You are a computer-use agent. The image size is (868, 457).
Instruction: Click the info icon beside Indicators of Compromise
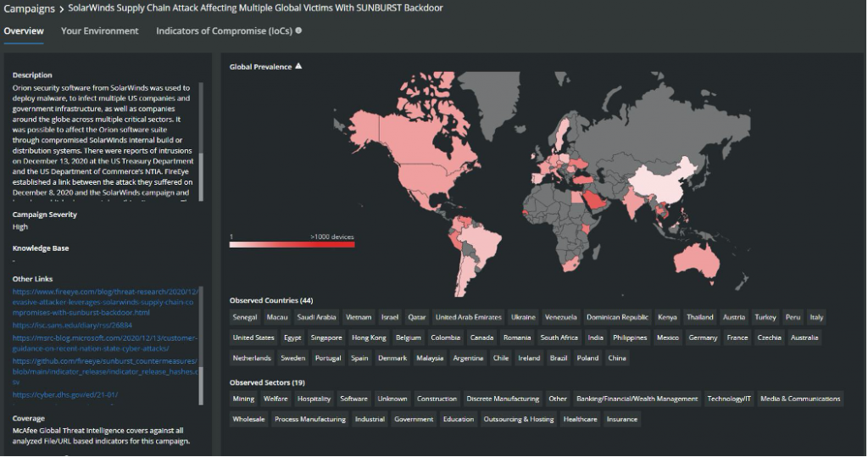tap(298, 31)
